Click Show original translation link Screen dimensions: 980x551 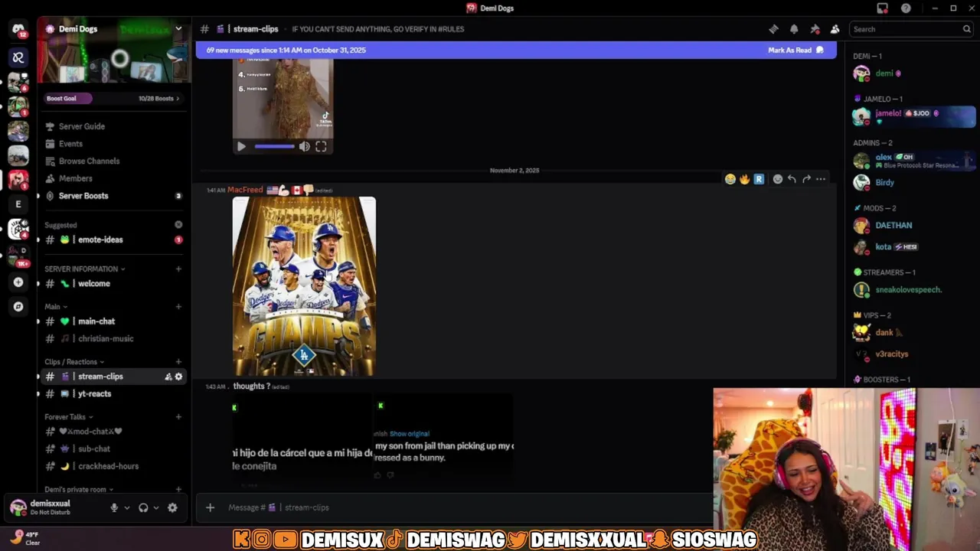pyautogui.click(x=410, y=434)
